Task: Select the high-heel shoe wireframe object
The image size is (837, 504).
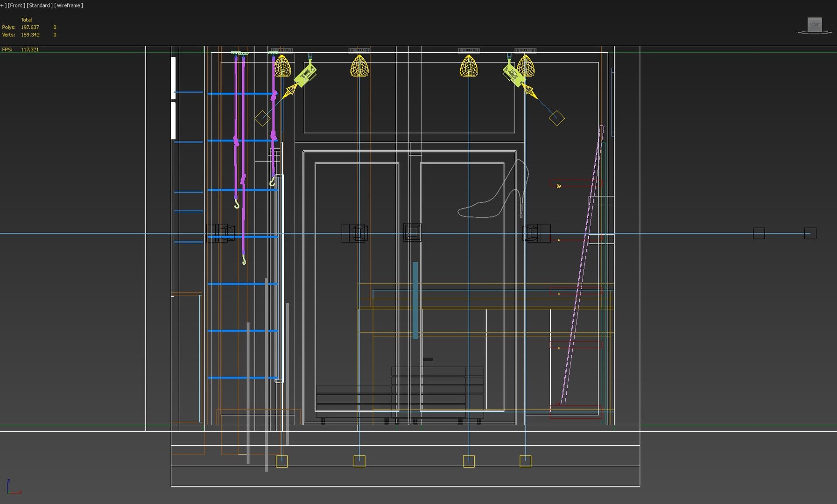Action: point(493,189)
